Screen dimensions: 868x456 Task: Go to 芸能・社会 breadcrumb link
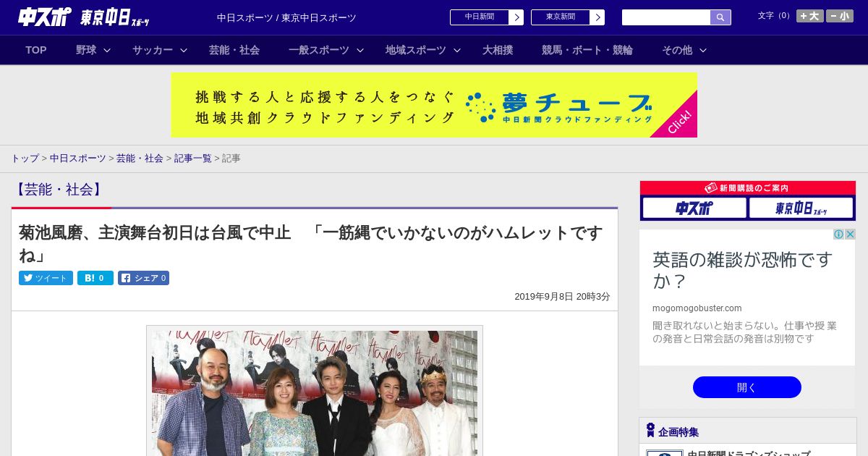pos(140,158)
